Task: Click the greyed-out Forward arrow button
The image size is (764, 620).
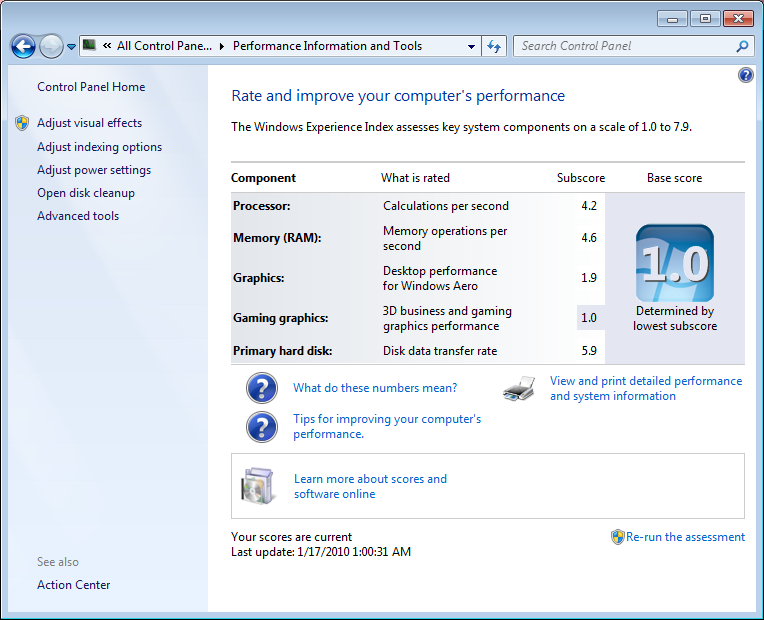Action: [x=51, y=47]
